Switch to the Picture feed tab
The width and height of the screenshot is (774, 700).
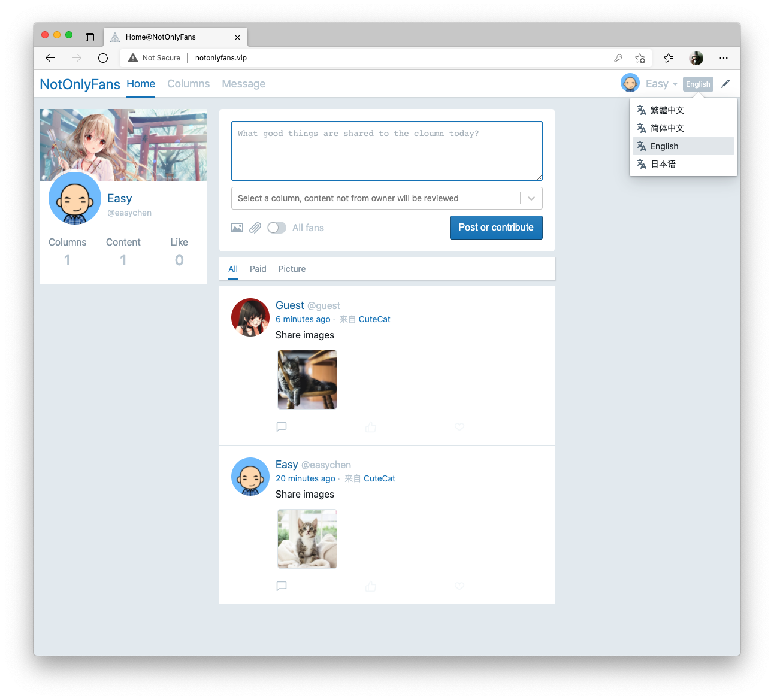[x=292, y=269]
